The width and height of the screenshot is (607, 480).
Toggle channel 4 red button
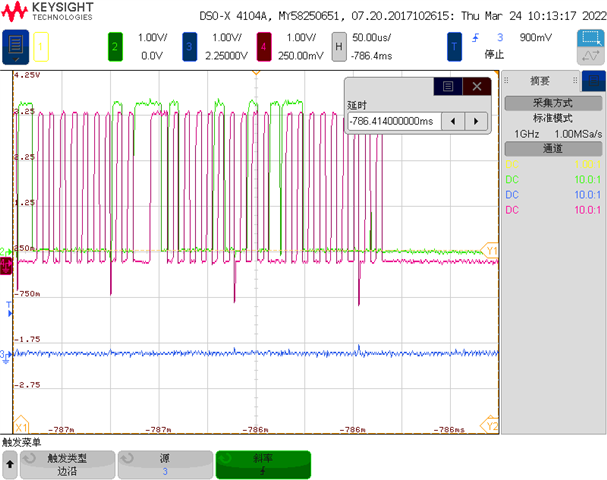click(264, 47)
